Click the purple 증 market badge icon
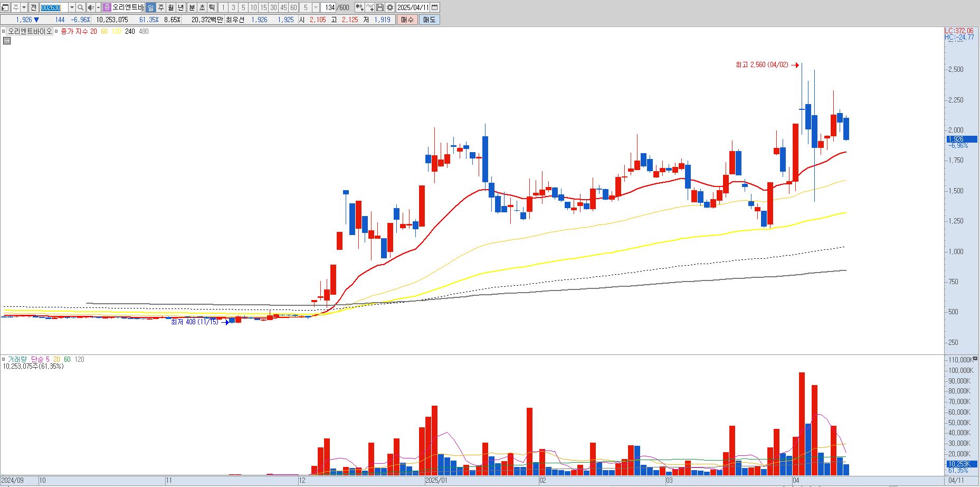Viewport: 980px width, 487px height. click(x=107, y=7)
